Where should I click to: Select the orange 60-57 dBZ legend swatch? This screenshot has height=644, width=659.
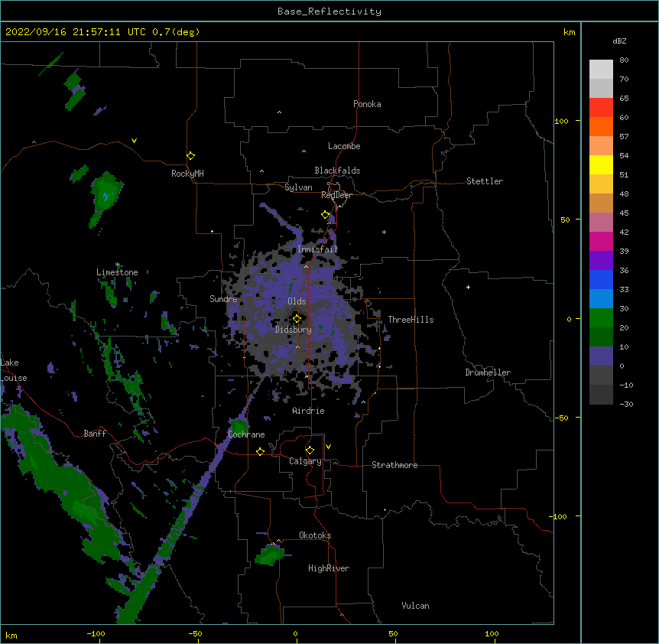point(601,126)
